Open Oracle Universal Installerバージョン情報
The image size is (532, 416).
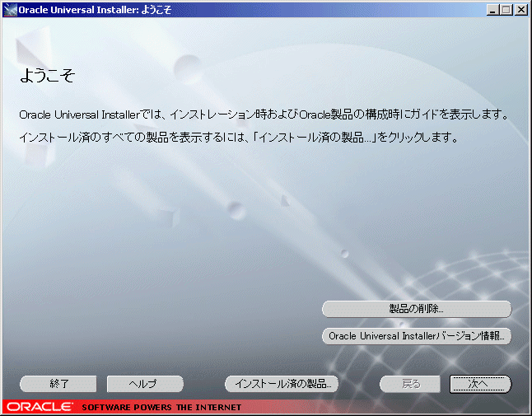point(417,336)
